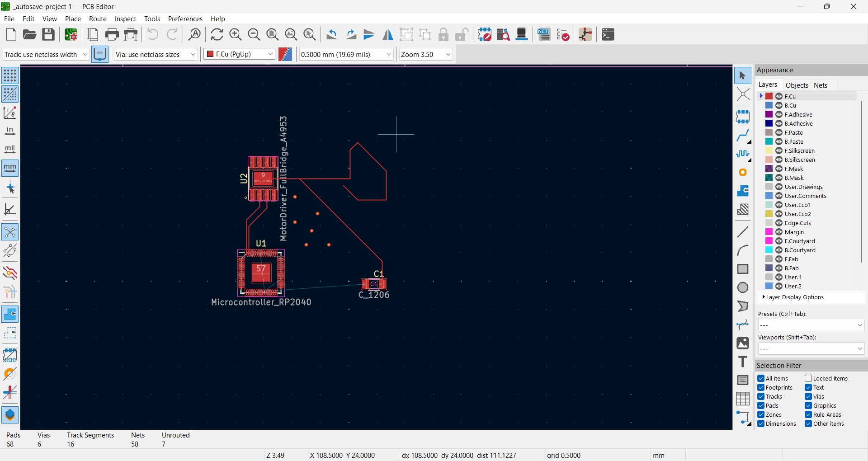Expand Layer Display Options
The image size is (868, 461).
pos(794,297)
